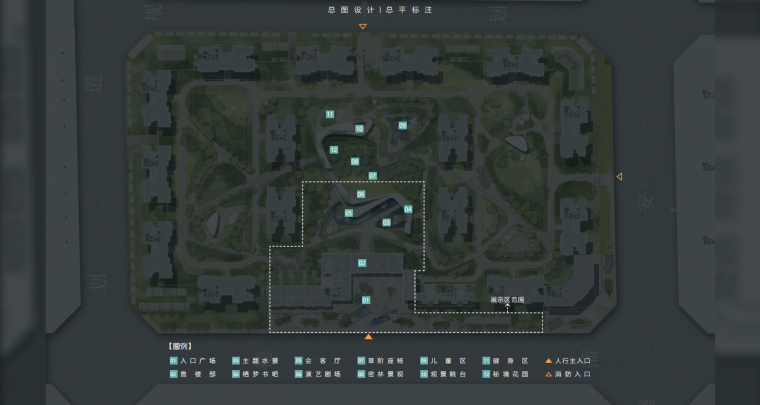Click the solid orange triangle below the map

pos(369,337)
